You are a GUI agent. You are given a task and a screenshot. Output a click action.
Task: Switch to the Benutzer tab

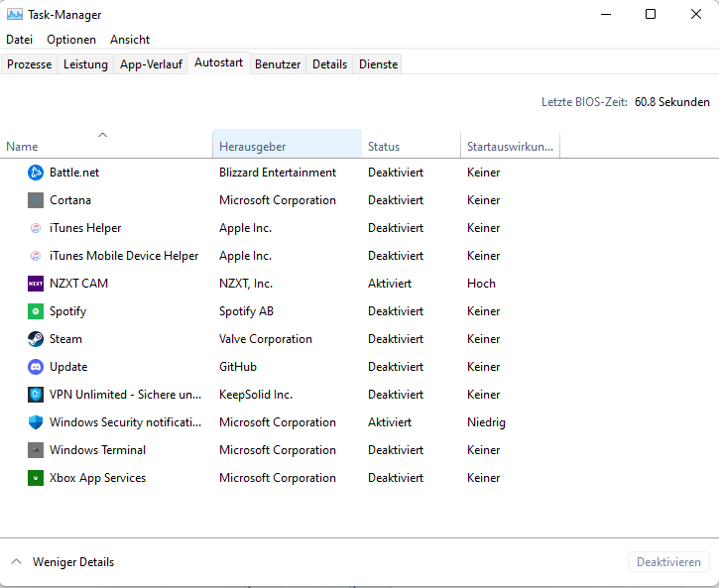[x=278, y=64]
